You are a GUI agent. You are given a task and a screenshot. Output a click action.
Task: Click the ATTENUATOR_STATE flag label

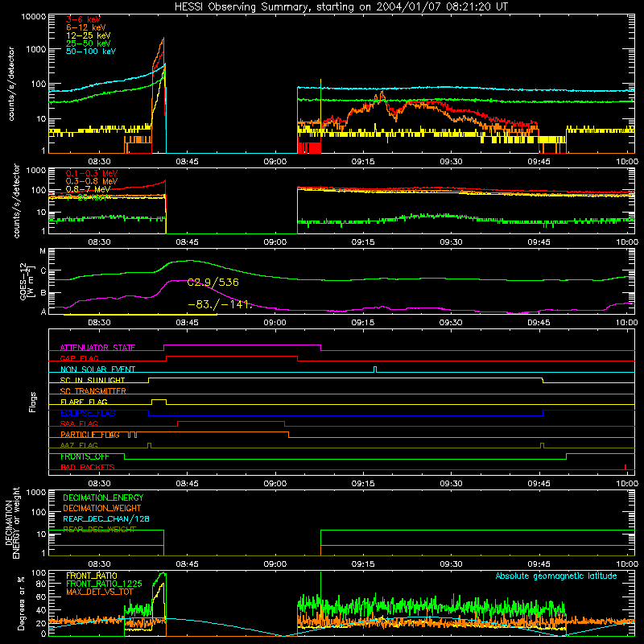coord(97,348)
